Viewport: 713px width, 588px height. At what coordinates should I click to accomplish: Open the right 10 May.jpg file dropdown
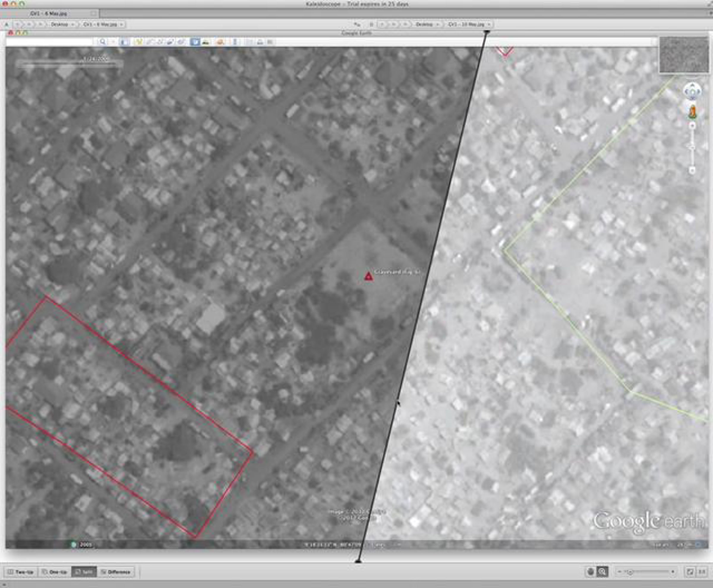tap(469, 24)
